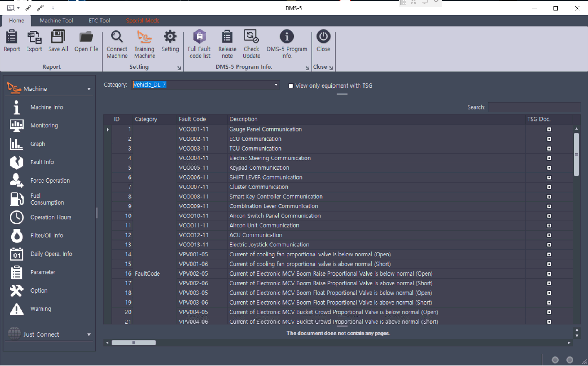Sort by ID column header
Image resolution: width=588 pixels, height=366 pixels.
(x=122, y=119)
